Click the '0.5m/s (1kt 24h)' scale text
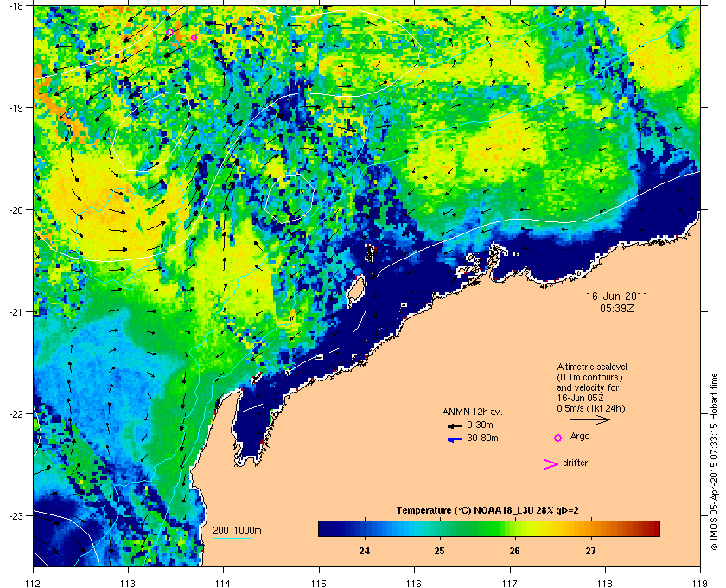Screen dimensions: 726x588 591,408
